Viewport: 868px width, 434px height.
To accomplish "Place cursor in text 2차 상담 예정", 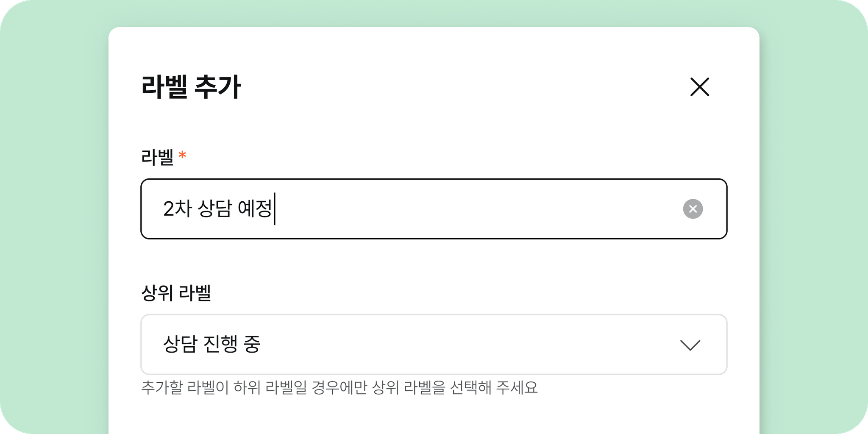I will (x=217, y=209).
